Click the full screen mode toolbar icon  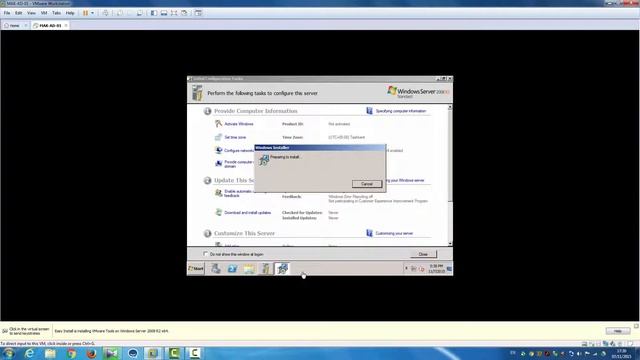(174, 13)
